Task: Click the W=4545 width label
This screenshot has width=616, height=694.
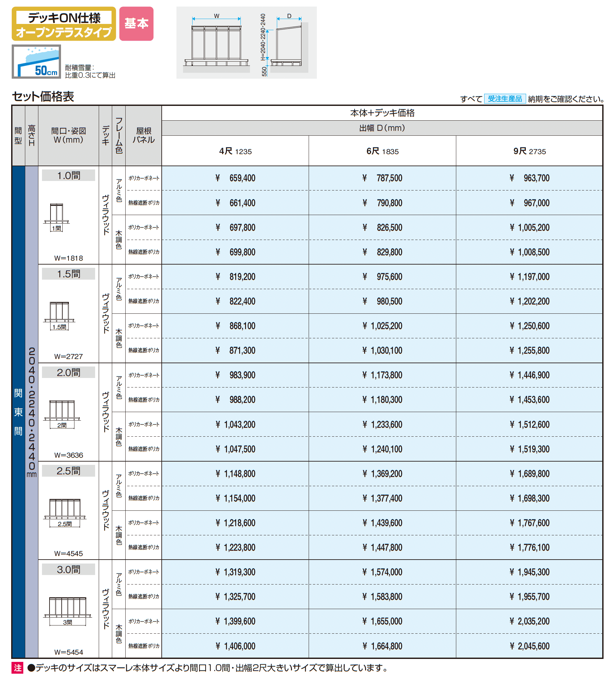Action: click(x=69, y=553)
